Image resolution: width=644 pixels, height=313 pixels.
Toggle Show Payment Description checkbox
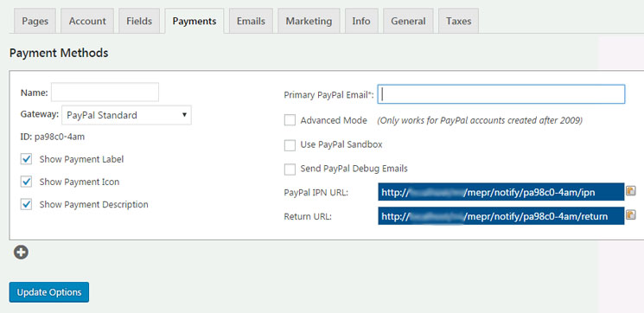pyautogui.click(x=26, y=204)
